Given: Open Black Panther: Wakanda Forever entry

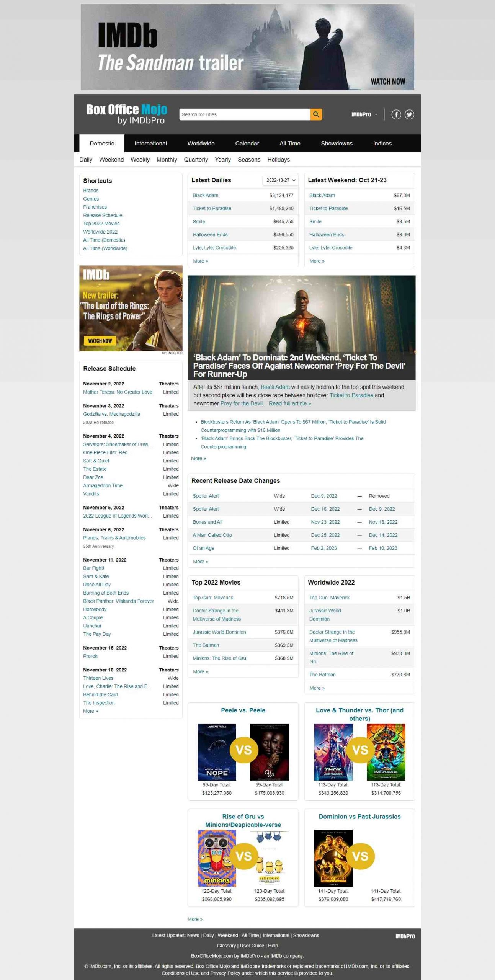Looking at the screenshot, I should tap(119, 601).
